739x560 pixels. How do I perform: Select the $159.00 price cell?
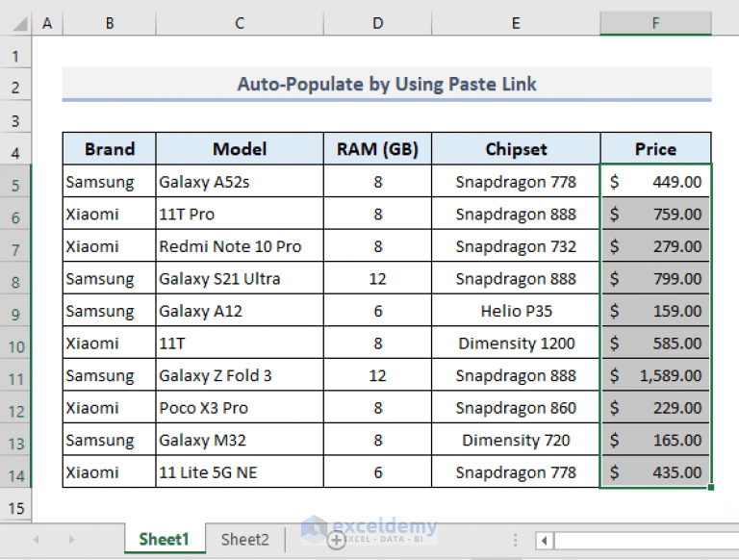point(655,311)
